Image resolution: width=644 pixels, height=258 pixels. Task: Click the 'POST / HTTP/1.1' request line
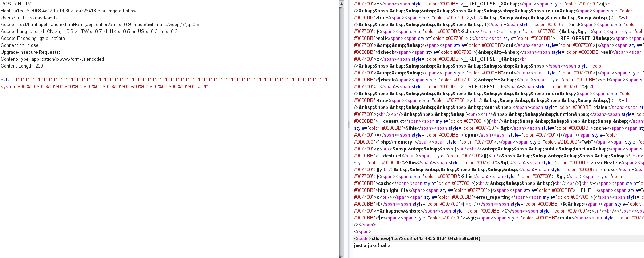(19, 4)
